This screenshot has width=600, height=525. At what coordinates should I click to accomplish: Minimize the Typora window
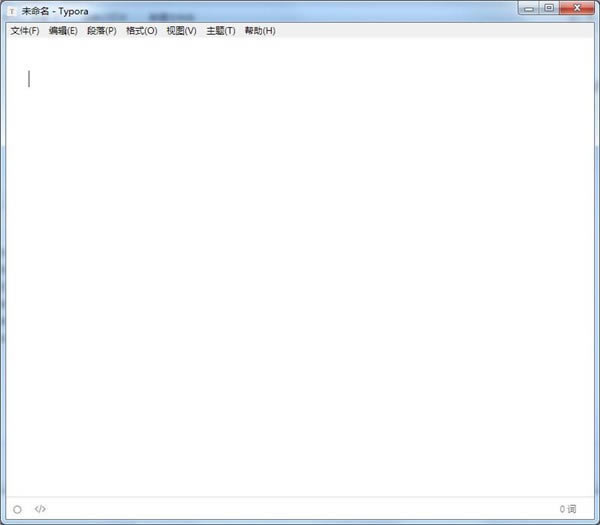[529, 8]
